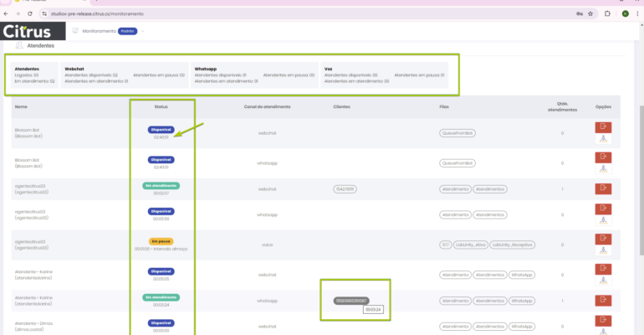The width and height of the screenshot is (644, 335).
Task: Bookmark this page with the star icon
Action: [591, 13]
